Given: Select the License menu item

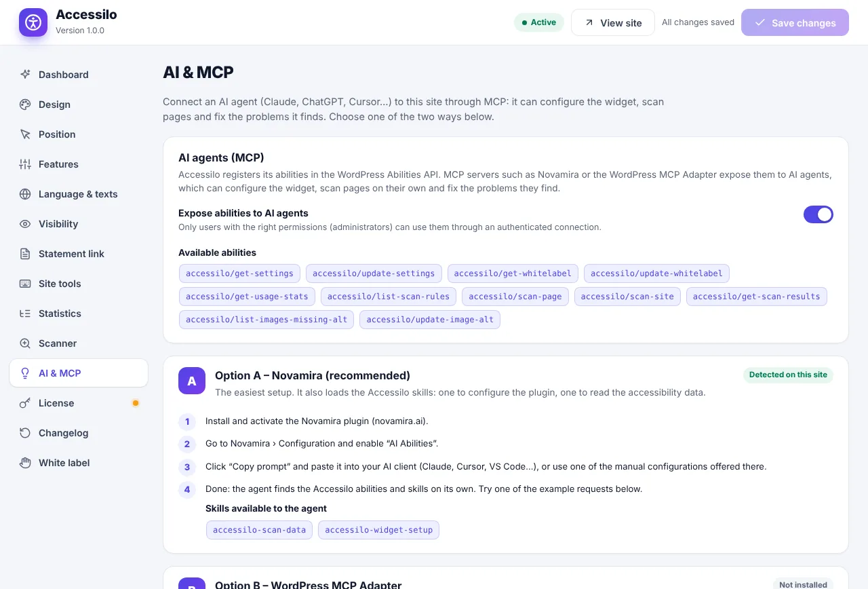Looking at the screenshot, I should tap(79, 403).
